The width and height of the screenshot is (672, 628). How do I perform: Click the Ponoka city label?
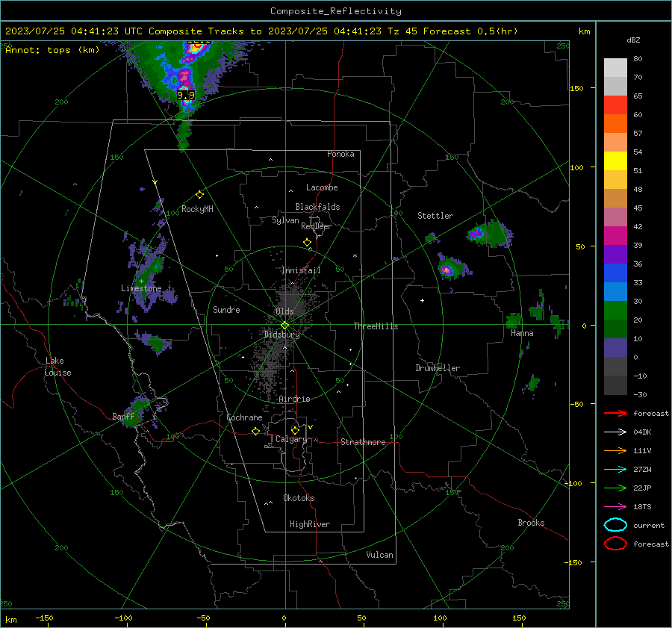340,154
